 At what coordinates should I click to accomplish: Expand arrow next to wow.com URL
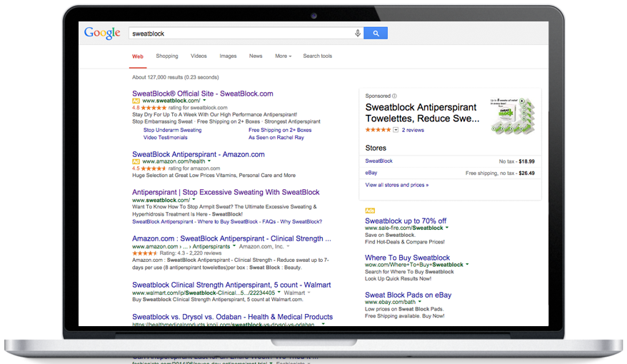(467, 265)
